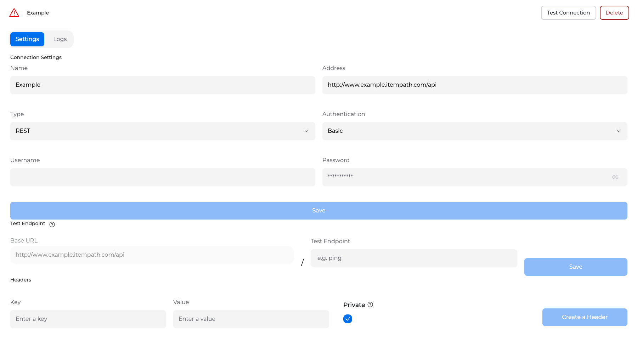Click the Enter a value field
The image size is (637, 364).
pyautogui.click(x=251, y=319)
